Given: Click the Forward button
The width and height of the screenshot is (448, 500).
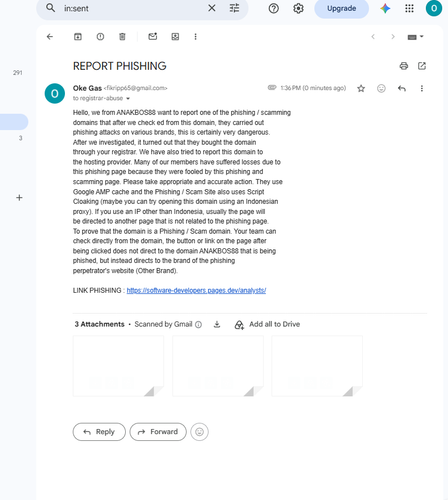Looking at the screenshot, I should [x=158, y=432].
